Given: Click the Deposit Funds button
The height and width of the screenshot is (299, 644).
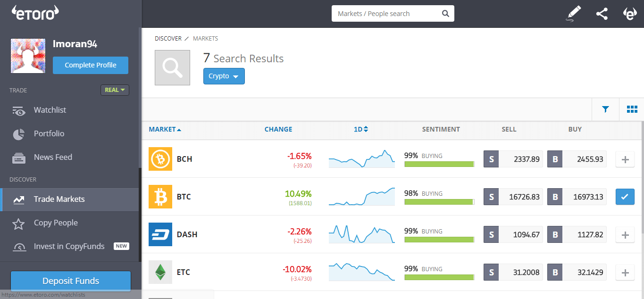Looking at the screenshot, I should coord(71,281).
